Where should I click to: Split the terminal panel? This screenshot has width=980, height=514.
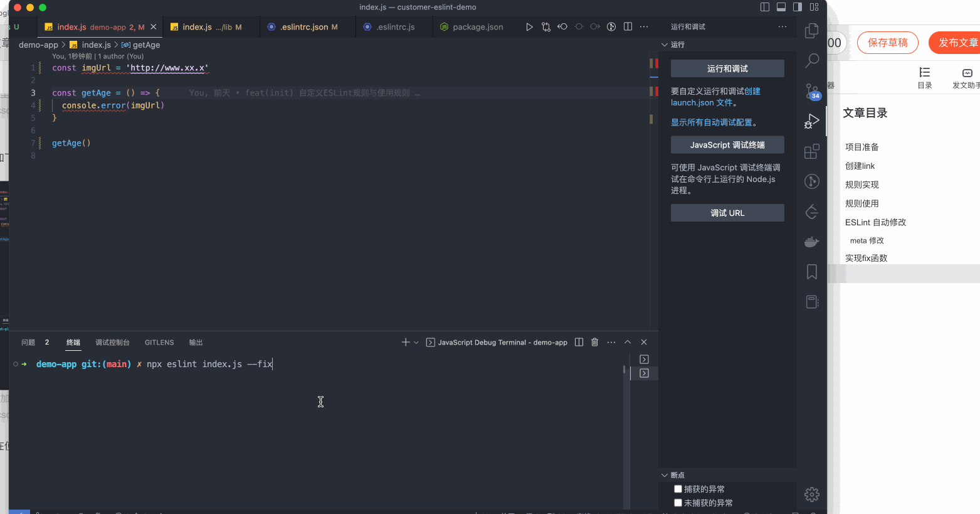[x=579, y=342]
